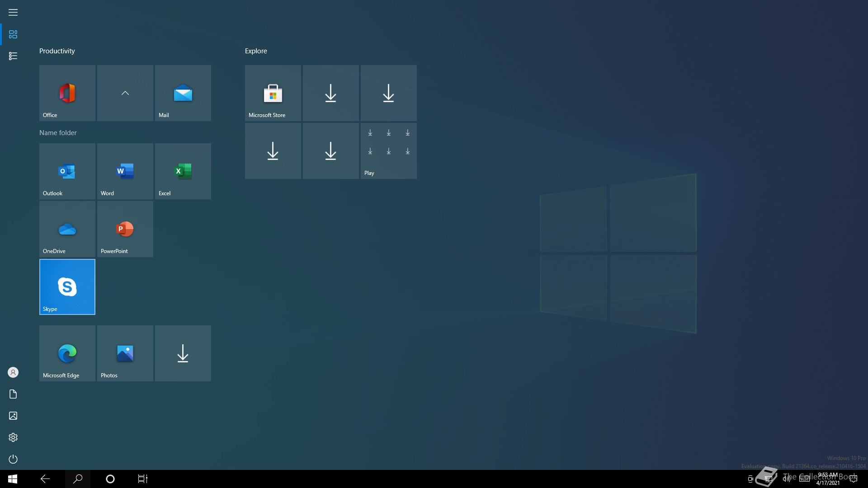Open the Action Center notifications icon

tap(854, 479)
